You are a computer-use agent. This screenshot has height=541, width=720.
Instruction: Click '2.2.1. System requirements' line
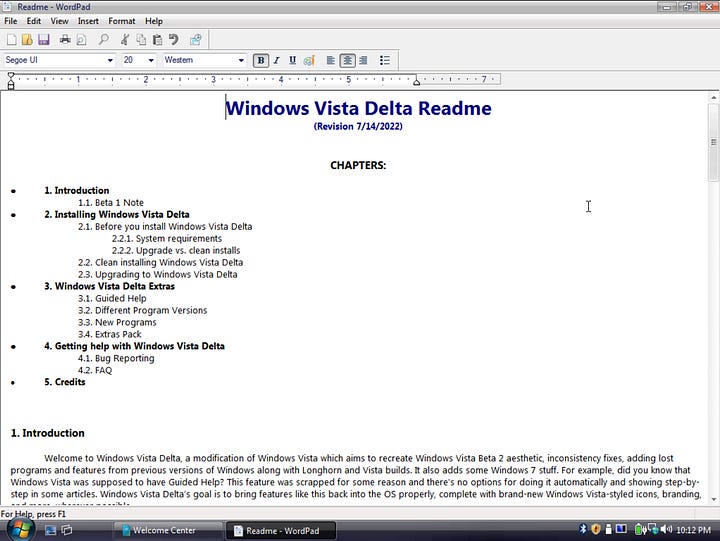pyautogui.click(x=167, y=238)
